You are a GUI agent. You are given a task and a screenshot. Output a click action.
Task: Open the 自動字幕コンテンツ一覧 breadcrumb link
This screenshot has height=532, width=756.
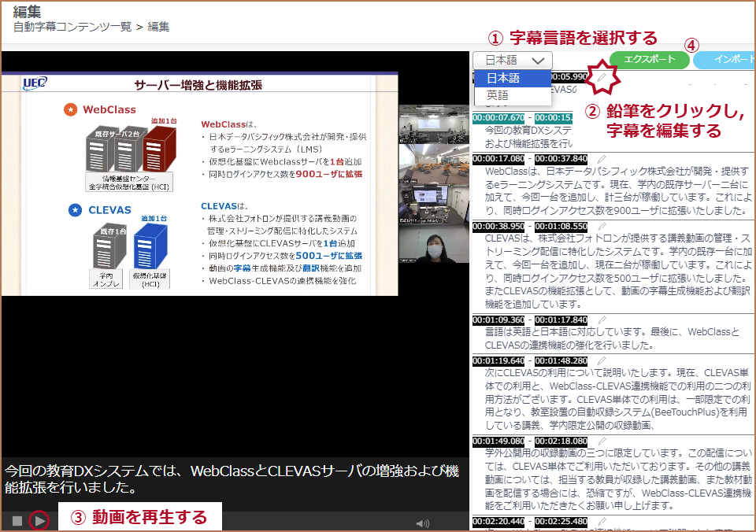[x=72, y=27]
